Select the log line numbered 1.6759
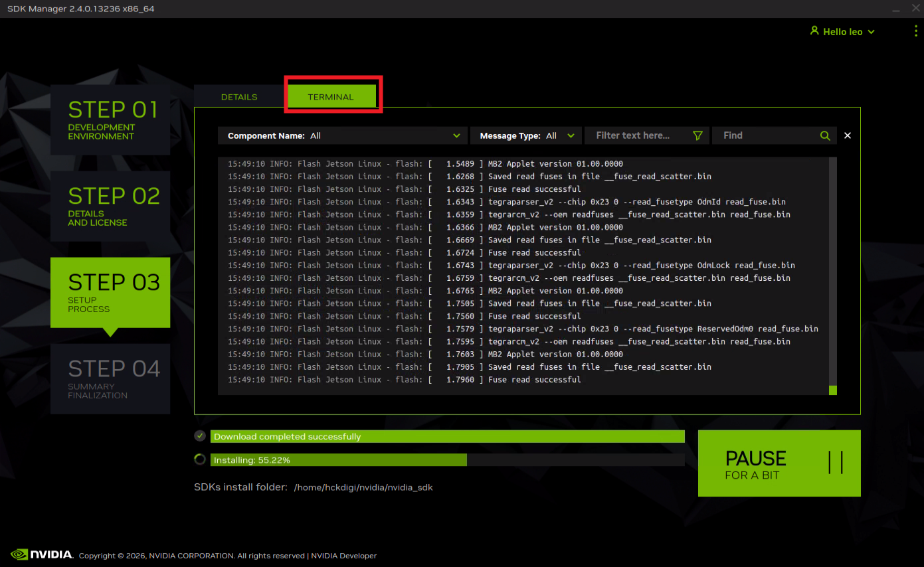This screenshot has width=924, height=567. click(509, 278)
